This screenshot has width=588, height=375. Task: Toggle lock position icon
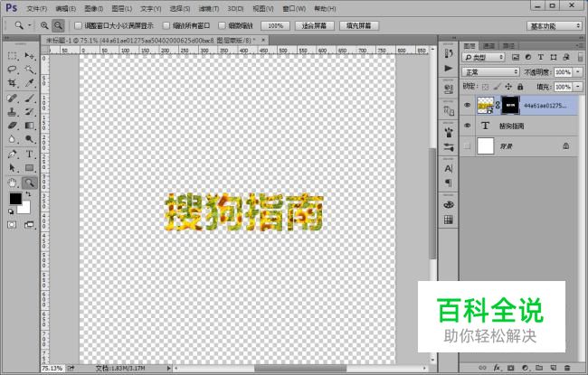point(508,87)
